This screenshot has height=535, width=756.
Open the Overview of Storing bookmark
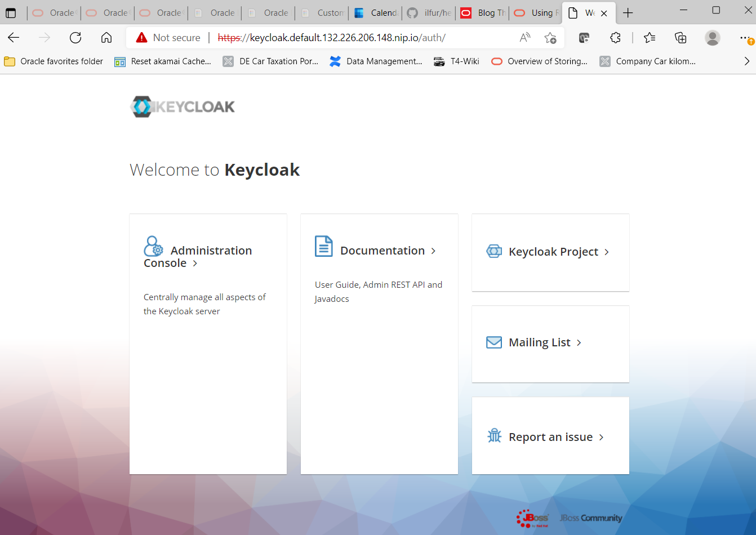(x=539, y=61)
